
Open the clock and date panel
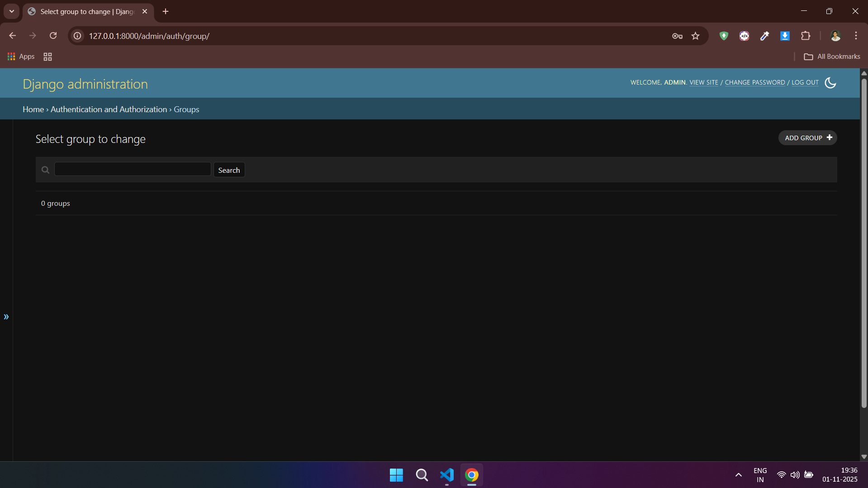point(840,475)
